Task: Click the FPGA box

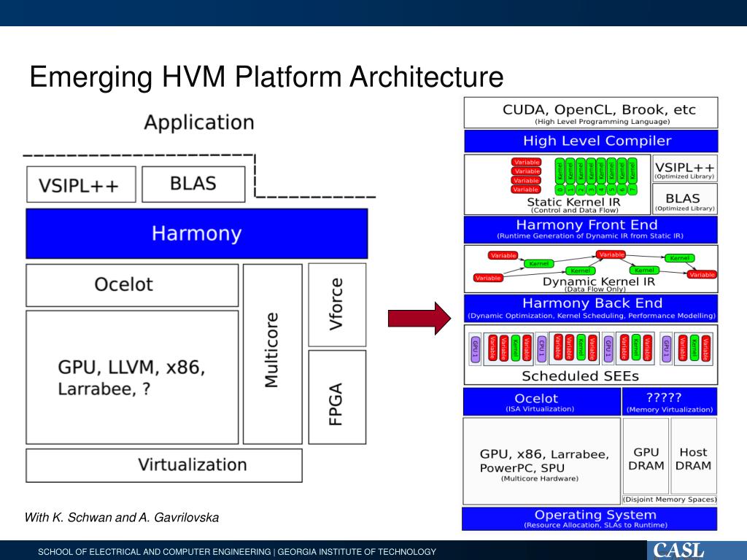Action: point(337,397)
